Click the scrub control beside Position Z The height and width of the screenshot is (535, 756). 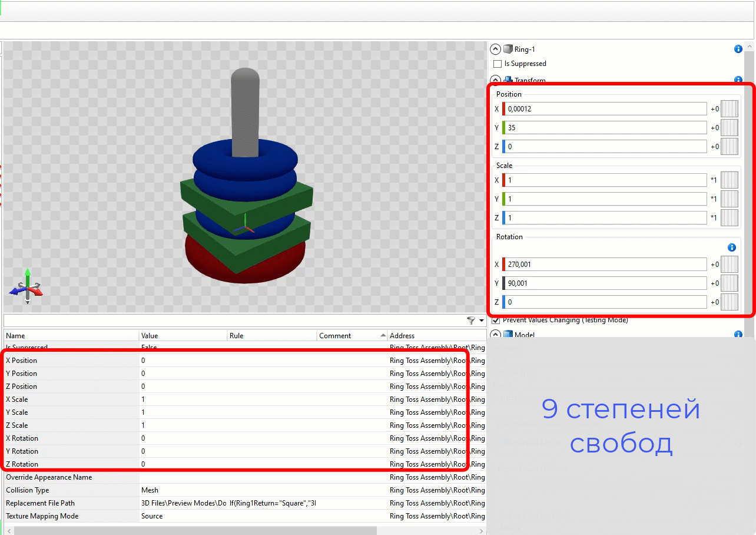[730, 146]
